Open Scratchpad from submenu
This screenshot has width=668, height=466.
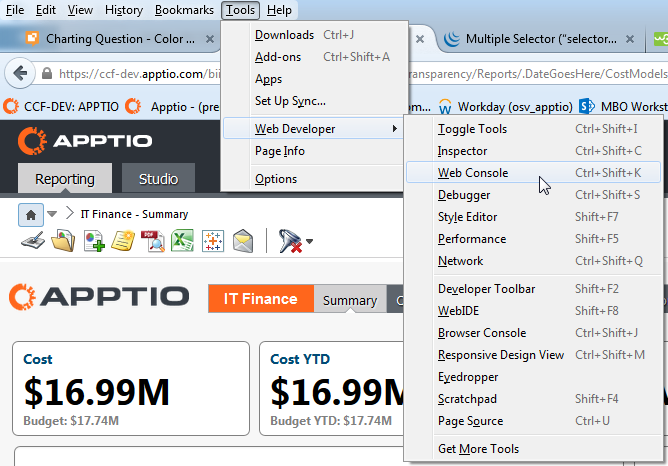[533, 399]
